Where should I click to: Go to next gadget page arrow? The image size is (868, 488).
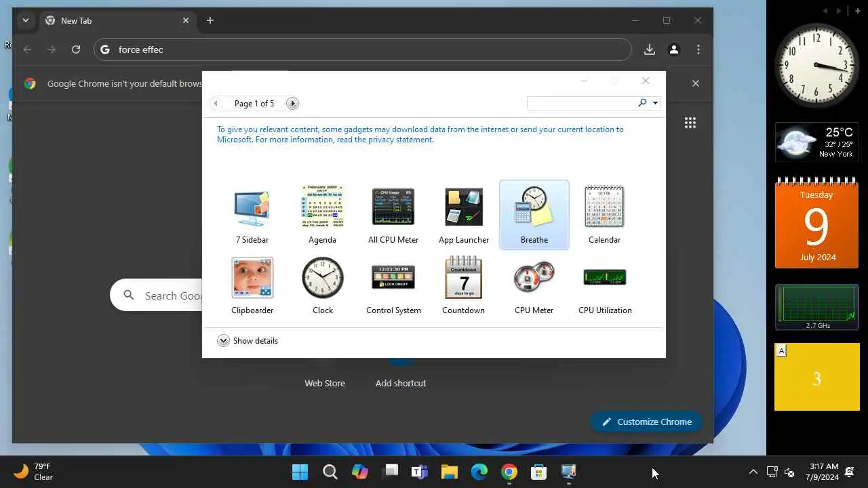(292, 104)
